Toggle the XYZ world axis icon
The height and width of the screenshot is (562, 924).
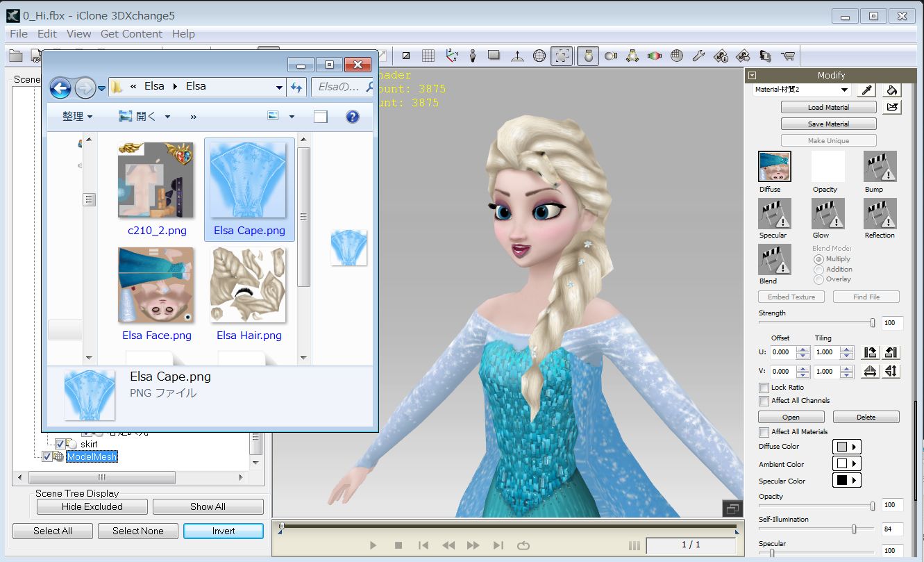[x=451, y=56]
